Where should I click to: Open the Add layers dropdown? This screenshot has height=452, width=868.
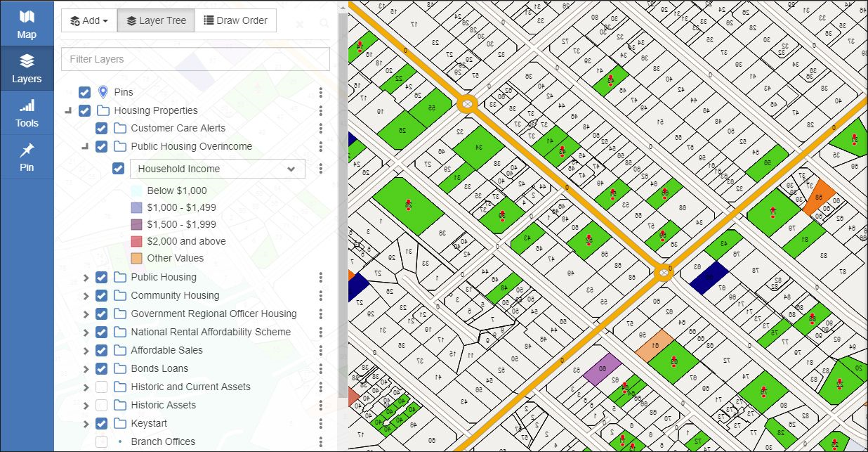point(88,20)
